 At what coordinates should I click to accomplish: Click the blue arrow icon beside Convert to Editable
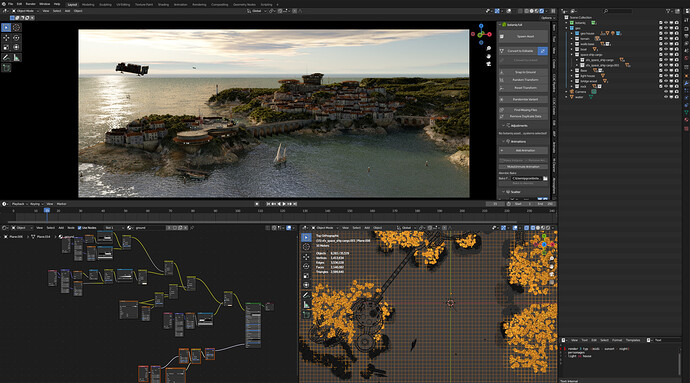[x=543, y=51]
